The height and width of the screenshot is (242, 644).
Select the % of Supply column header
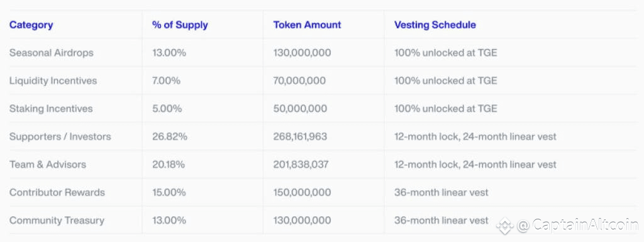click(x=180, y=25)
